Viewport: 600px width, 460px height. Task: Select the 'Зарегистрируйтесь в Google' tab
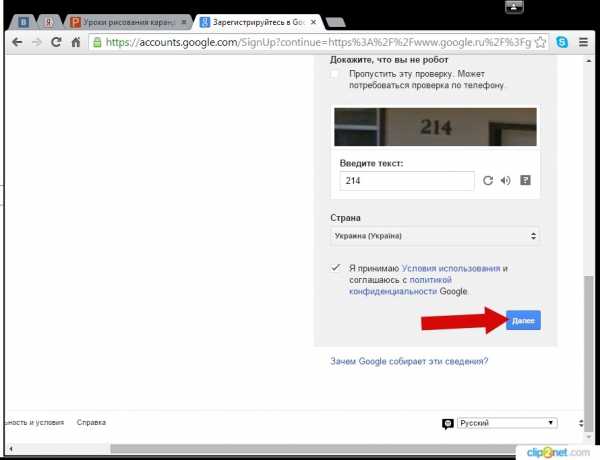pos(258,23)
